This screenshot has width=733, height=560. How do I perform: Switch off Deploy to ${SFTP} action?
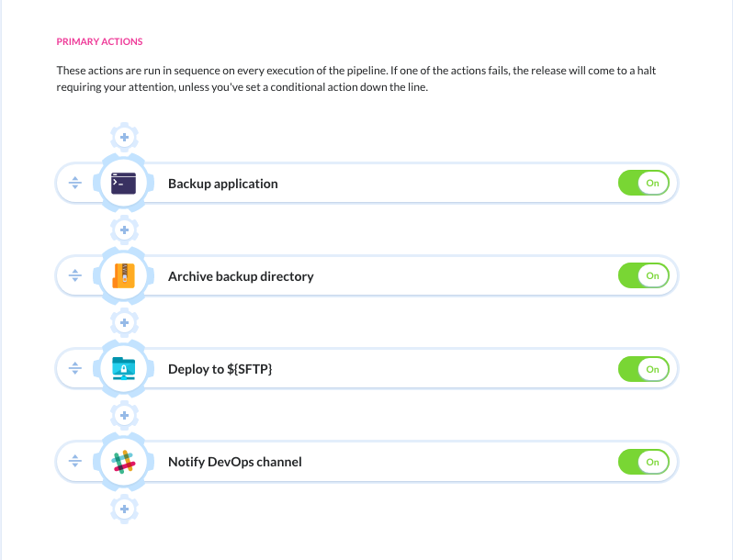pos(644,369)
